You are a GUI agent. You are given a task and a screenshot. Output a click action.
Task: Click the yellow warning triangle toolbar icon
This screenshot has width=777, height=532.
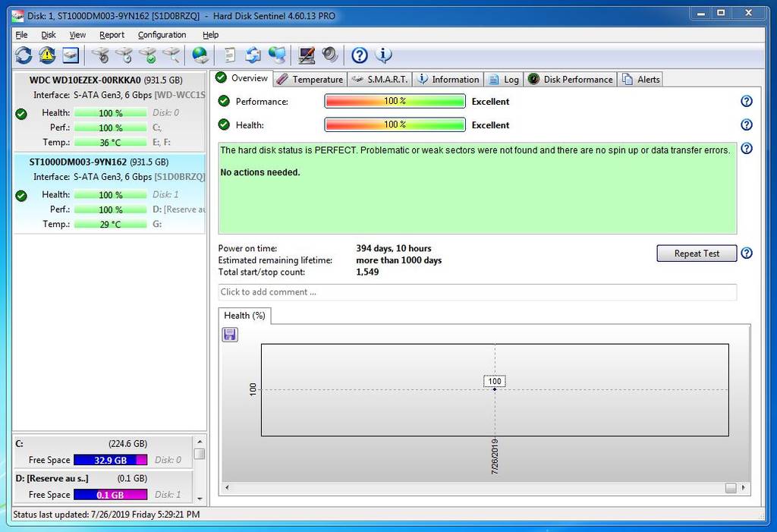[47, 55]
